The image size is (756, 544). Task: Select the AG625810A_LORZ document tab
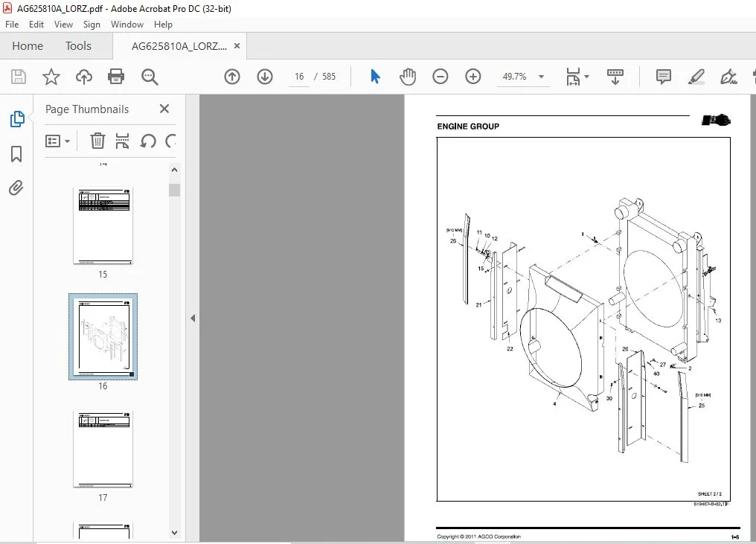coord(179,46)
